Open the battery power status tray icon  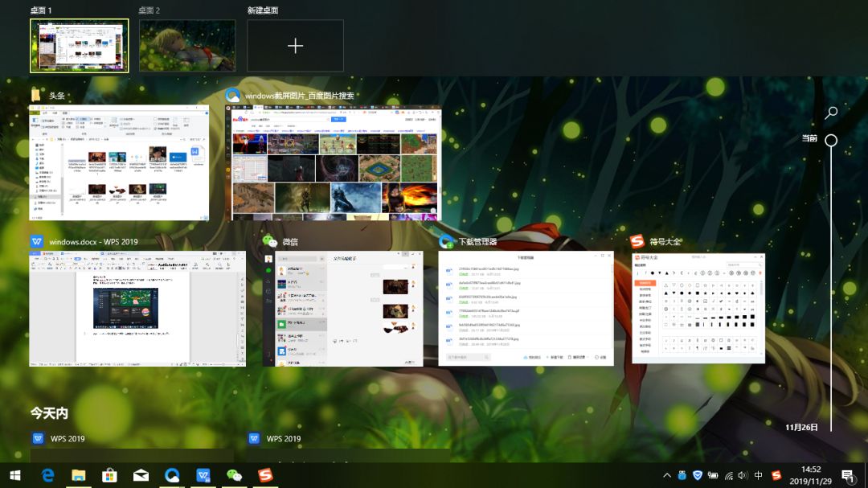click(x=713, y=475)
